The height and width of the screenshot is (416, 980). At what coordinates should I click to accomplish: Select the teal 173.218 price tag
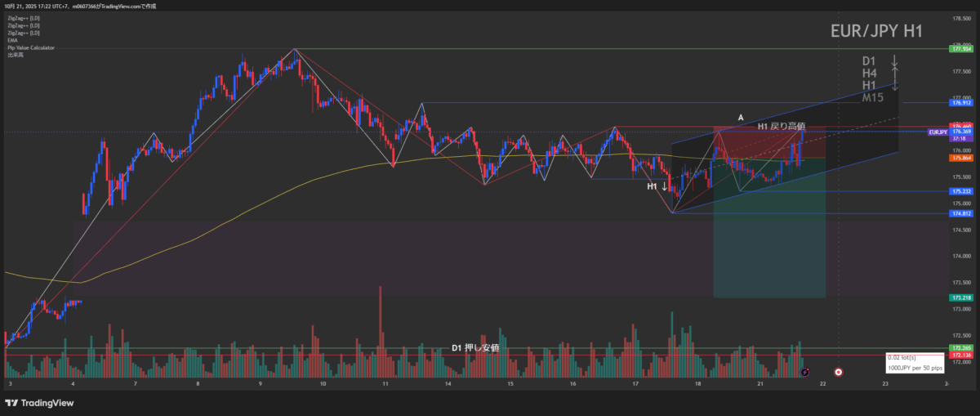(960, 297)
